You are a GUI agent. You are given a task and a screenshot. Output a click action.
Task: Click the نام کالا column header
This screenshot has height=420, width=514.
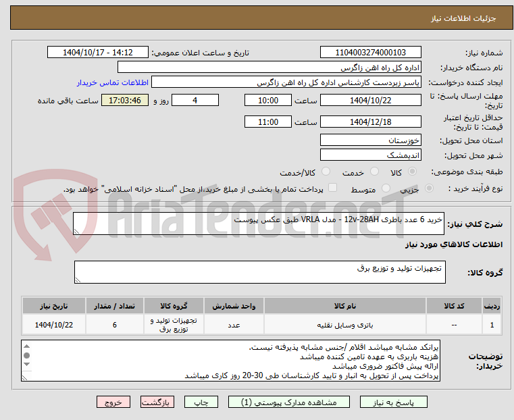point(345,306)
